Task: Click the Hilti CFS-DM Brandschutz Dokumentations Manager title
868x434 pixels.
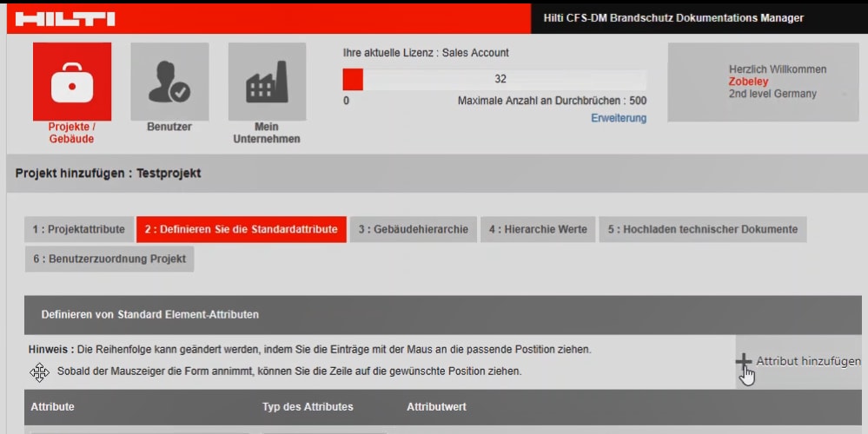Action: (673, 18)
